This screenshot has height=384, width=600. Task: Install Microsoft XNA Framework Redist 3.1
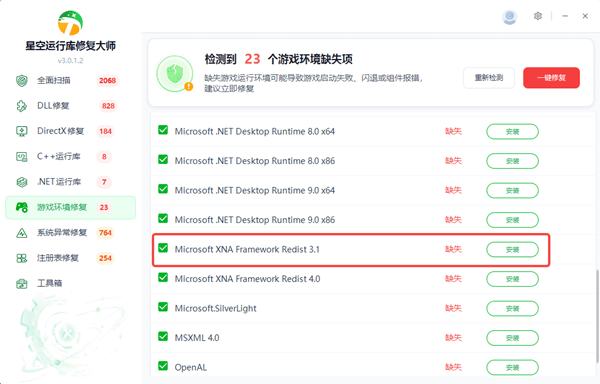click(x=512, y=249)
